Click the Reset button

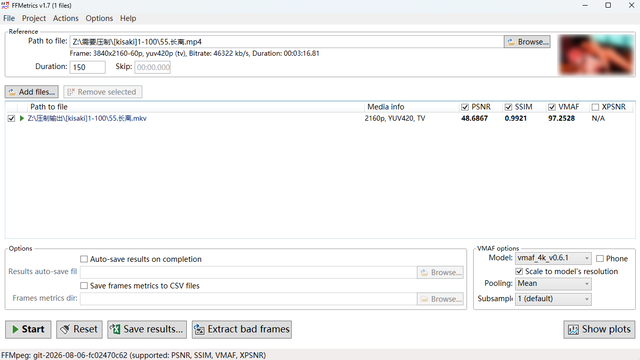click(80, 329)
